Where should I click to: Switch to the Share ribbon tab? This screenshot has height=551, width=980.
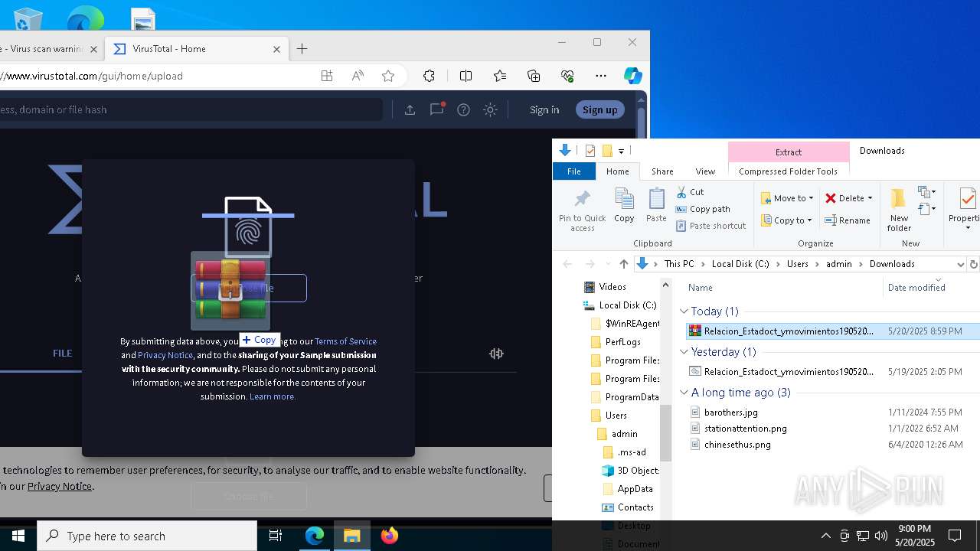coord(662,171)
